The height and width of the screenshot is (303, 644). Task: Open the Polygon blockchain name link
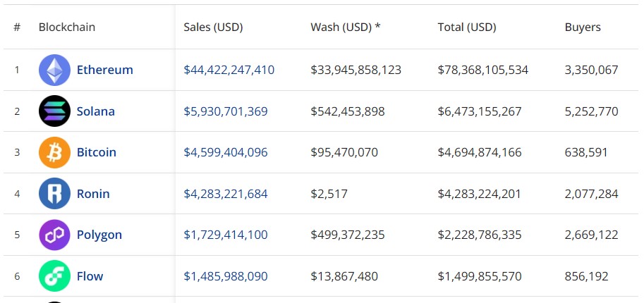tap(99, 235)
